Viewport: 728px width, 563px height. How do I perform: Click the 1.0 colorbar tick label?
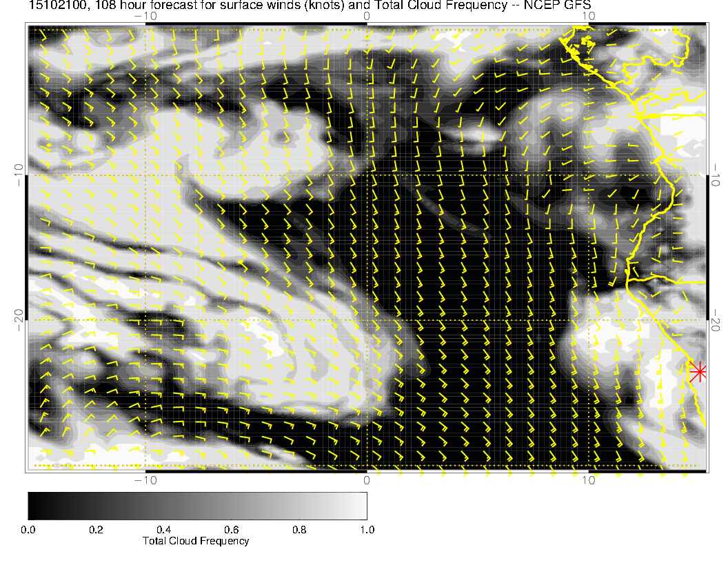click(366, 530)
